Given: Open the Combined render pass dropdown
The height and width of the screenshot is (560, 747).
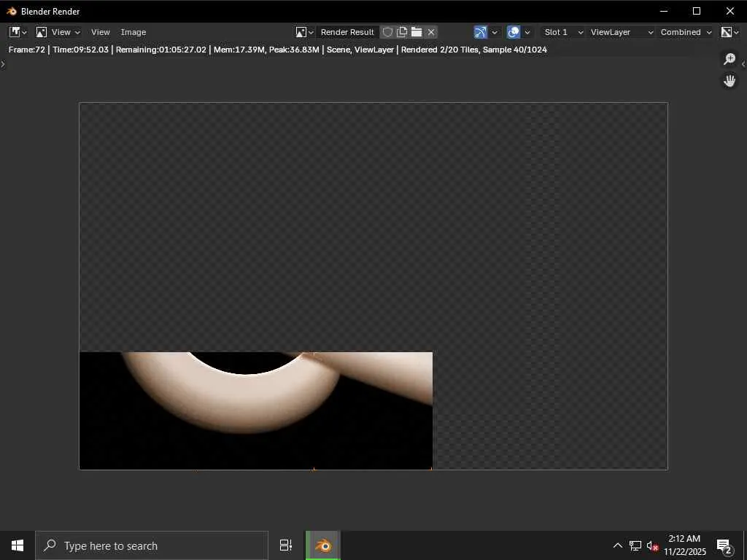Looking at the screenshot, I should (685, 32).
